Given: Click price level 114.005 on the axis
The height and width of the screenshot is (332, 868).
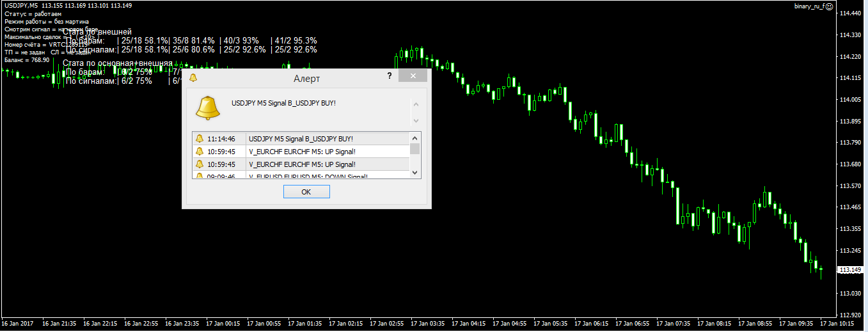Looking at the screenshot, I should 852,99.
